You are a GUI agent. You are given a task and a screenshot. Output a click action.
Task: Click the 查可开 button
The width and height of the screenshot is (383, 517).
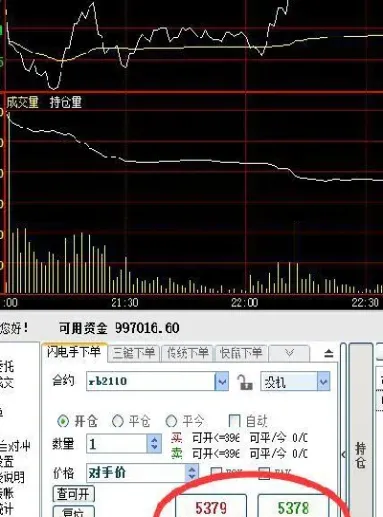(x=74, y=494)
